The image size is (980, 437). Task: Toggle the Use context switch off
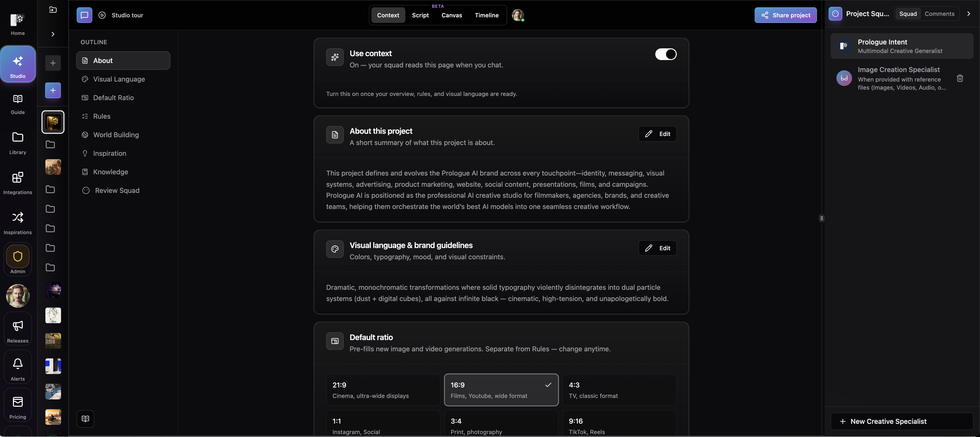tap(665, 54)
